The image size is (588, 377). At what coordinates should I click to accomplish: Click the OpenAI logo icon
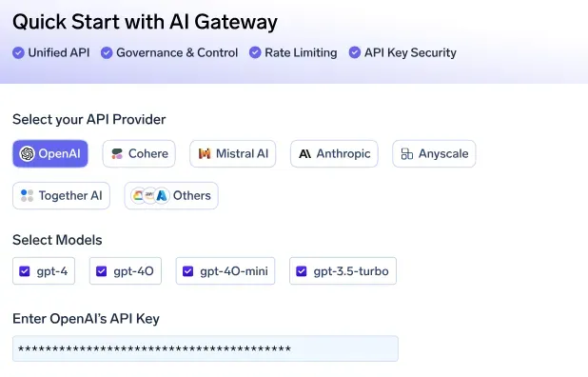[x=28, y=154]
